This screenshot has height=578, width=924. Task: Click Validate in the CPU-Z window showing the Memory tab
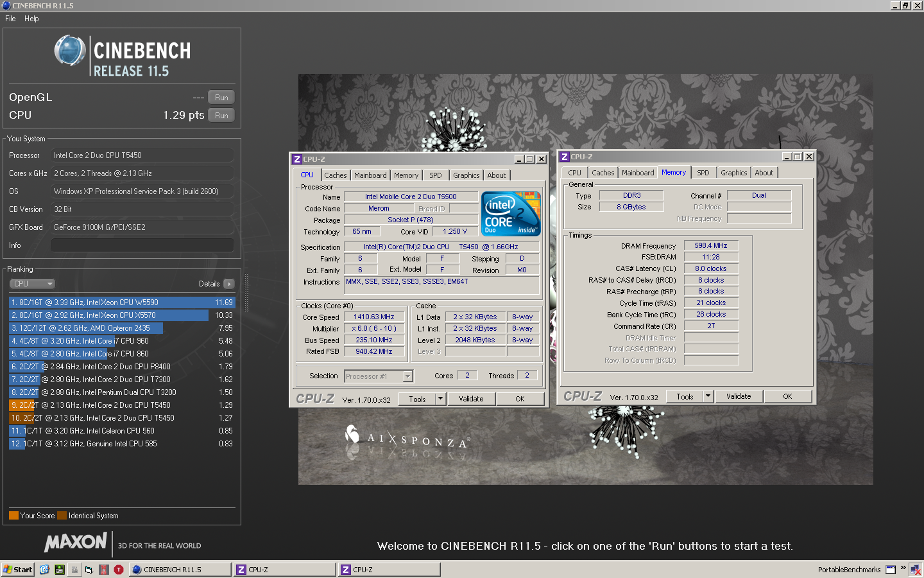(x=739, y=396)
